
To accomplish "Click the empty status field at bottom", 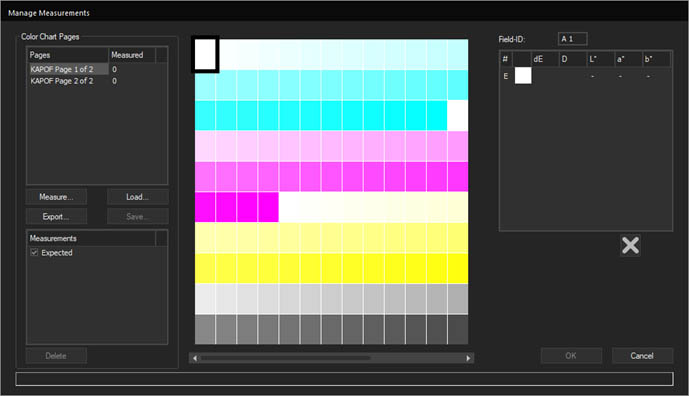I will (x=344, y=379).
